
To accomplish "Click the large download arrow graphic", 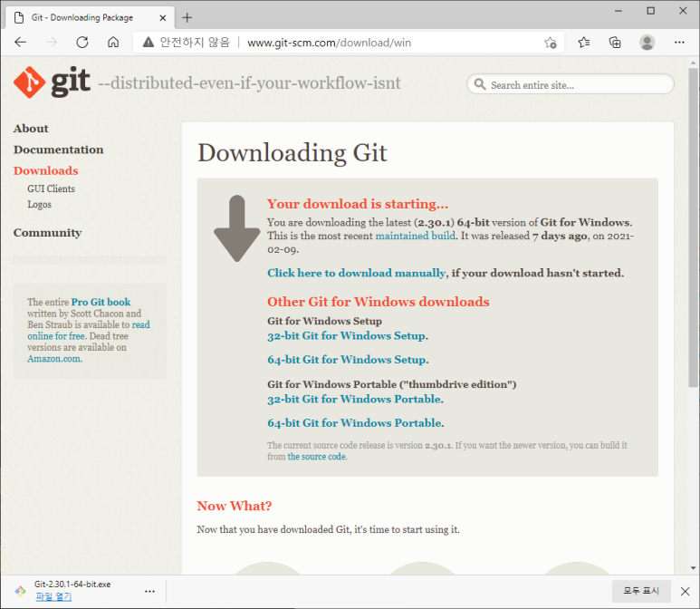I will click(236, 228).
